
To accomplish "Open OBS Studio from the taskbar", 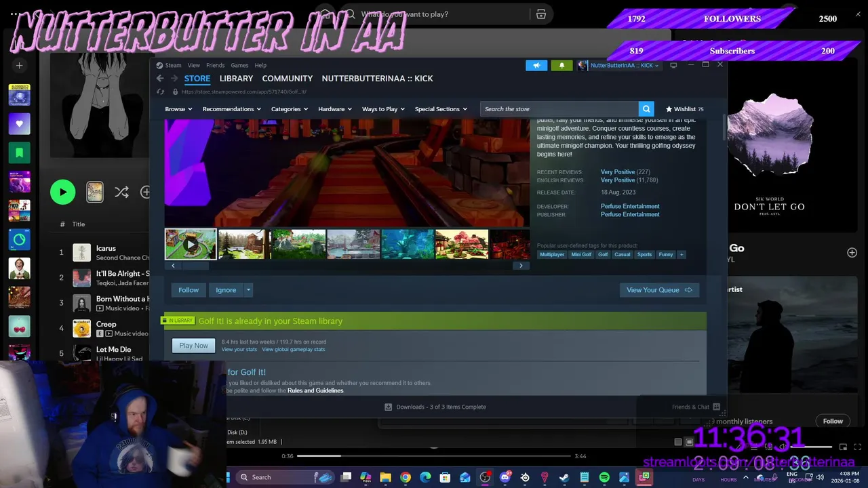I will [485, 477].
